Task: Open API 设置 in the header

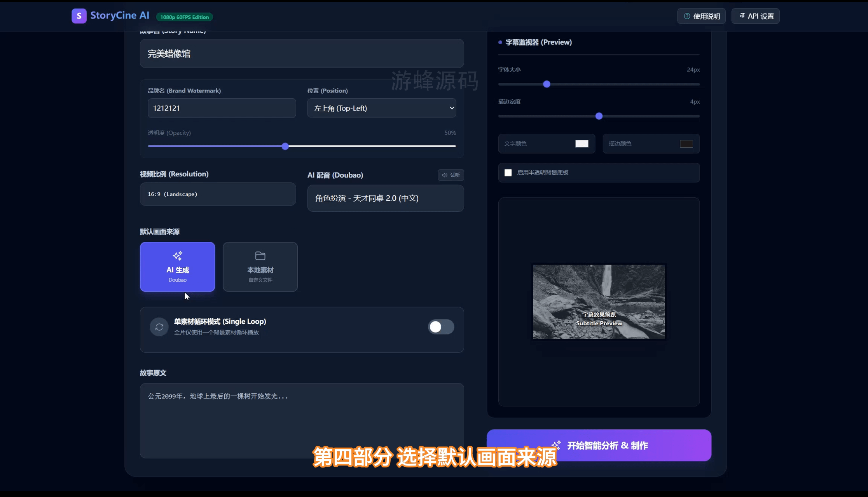Action: [x=755, y=16]
